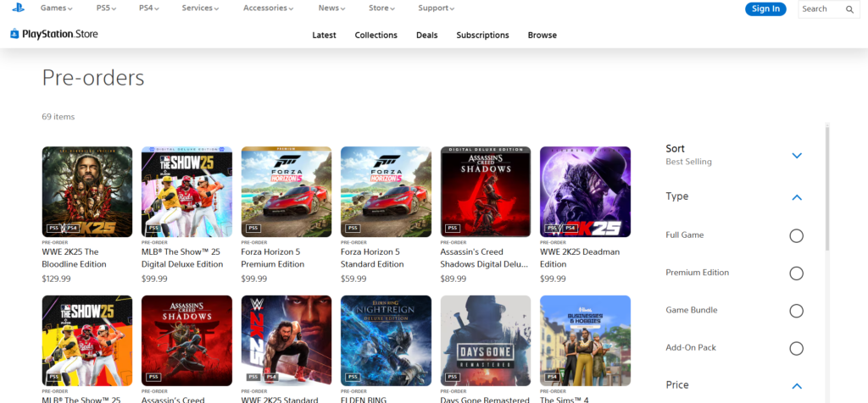This screenshot has height=403, width=868.
Task: Click the PlayStation logo icon
Action: click(19, 8)
